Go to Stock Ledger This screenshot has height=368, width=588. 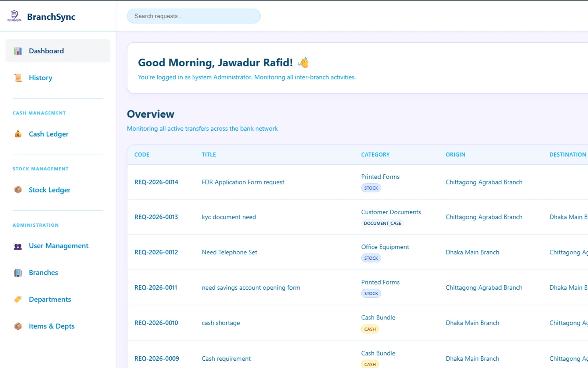tap(58, 190)
